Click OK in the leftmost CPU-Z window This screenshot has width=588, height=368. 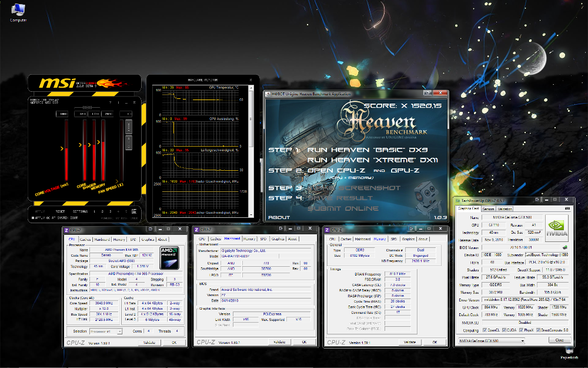174,343
